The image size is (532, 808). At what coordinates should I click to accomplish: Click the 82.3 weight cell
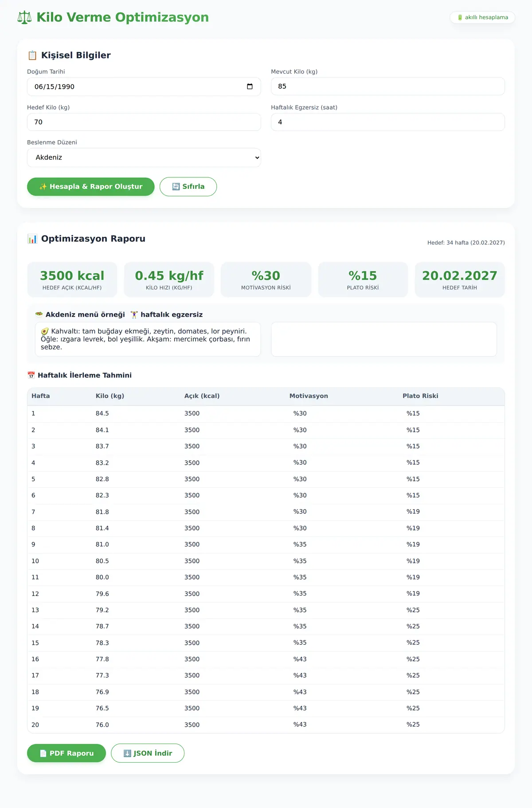102,495
